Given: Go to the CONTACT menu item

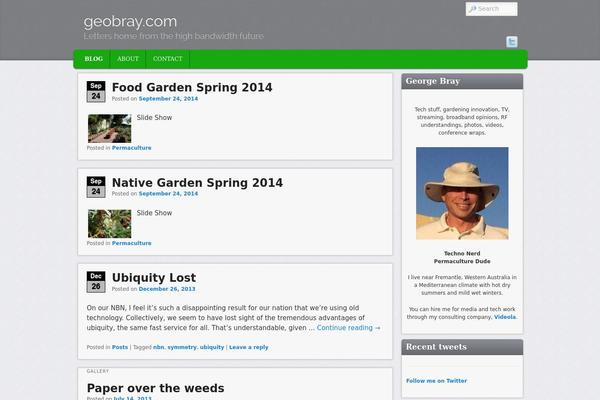Looking at the screenshot, I should pos(168,59).
